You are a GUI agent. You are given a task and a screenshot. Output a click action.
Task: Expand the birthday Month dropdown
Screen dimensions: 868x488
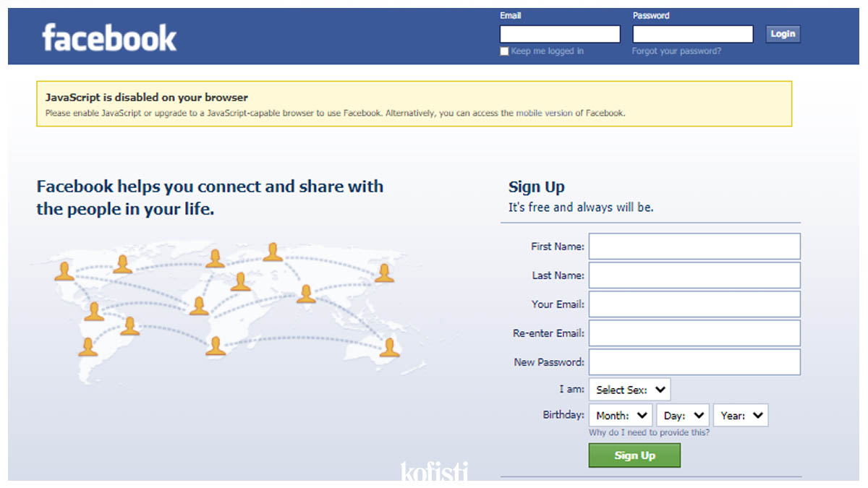point(621,416)
